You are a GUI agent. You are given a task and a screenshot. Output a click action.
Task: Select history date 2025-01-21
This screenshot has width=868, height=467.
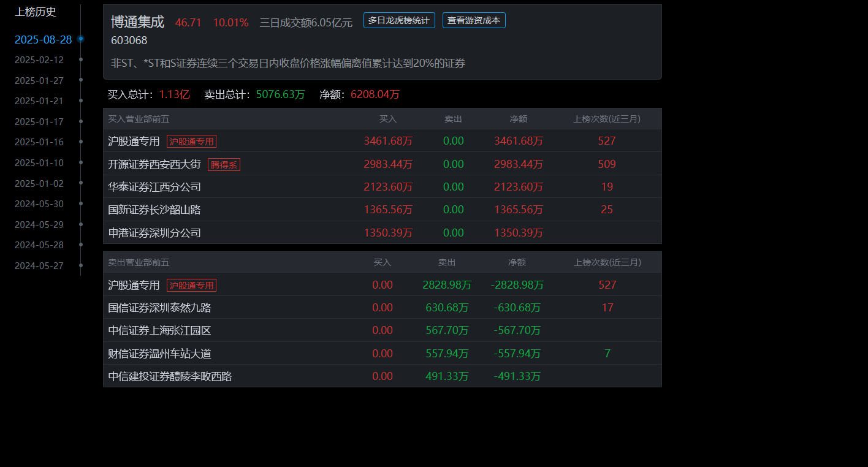pyautogui.click(x=39, y=101)
